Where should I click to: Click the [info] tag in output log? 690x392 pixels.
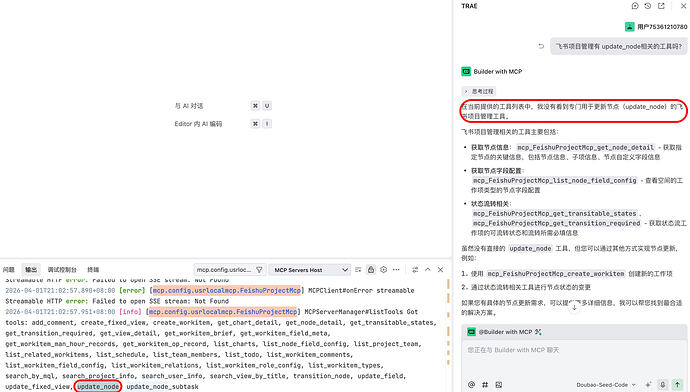[130, 312]
